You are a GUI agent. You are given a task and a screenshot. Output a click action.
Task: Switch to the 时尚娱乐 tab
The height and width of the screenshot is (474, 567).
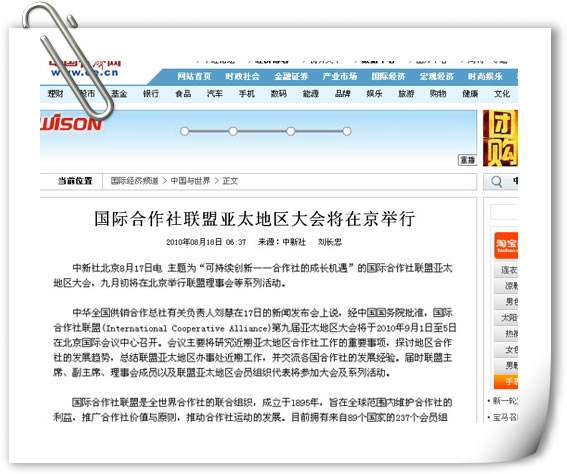[x=485, y=76]
